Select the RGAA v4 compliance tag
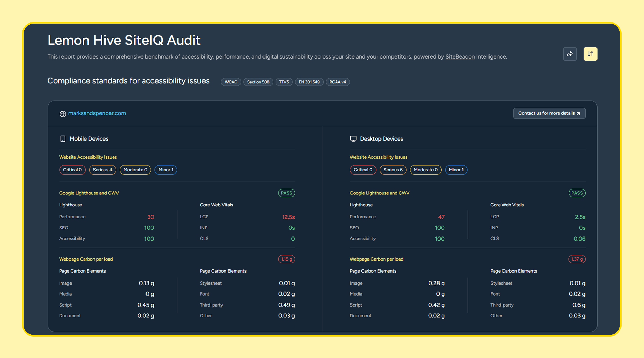This screenshot has height=358, width=644. click(x=338, y=82)
